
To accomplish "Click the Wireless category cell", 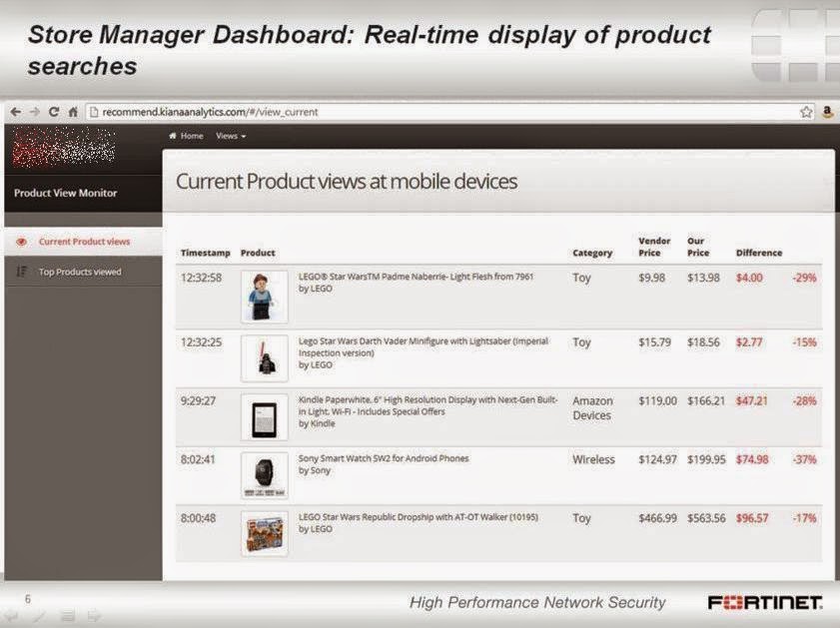I will pos(593,459).
